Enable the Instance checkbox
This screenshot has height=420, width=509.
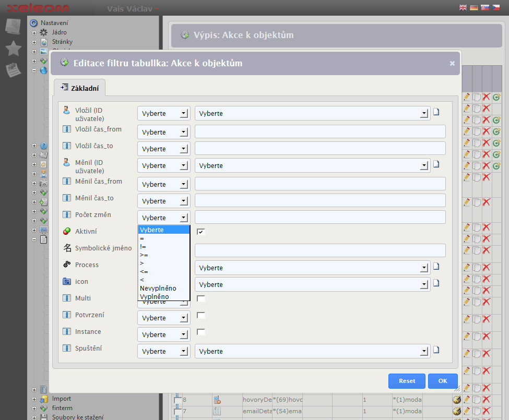pos(201,332)
